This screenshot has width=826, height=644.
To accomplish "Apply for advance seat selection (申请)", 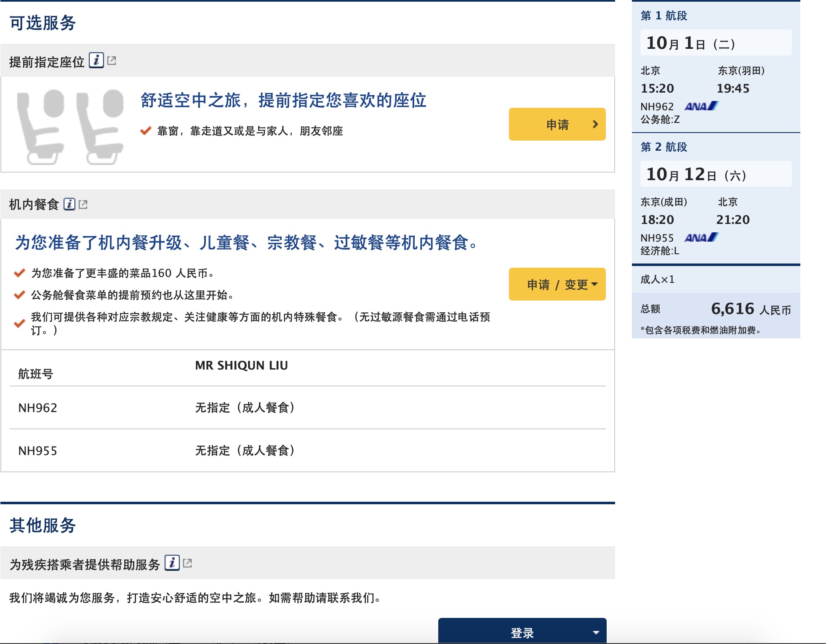I will tap(557, 124).
